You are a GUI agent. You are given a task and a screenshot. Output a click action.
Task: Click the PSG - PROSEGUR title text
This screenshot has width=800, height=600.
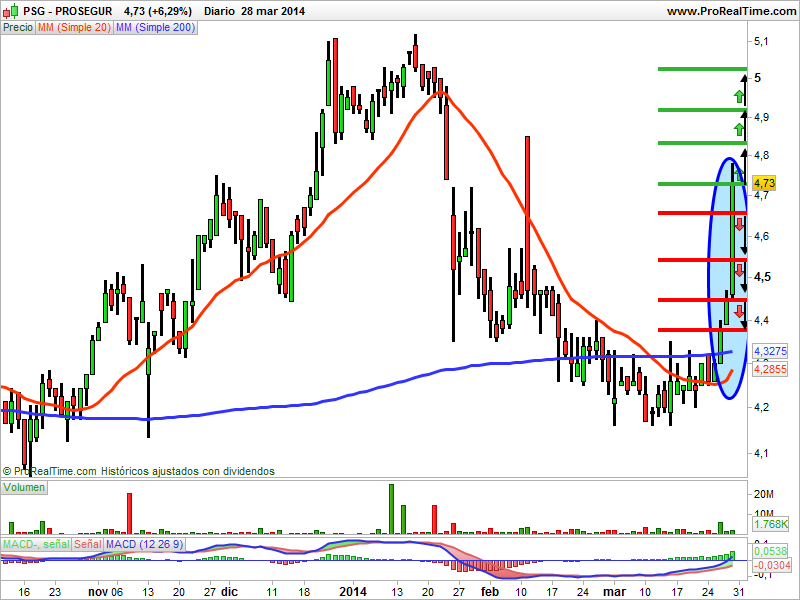(68, 11)
